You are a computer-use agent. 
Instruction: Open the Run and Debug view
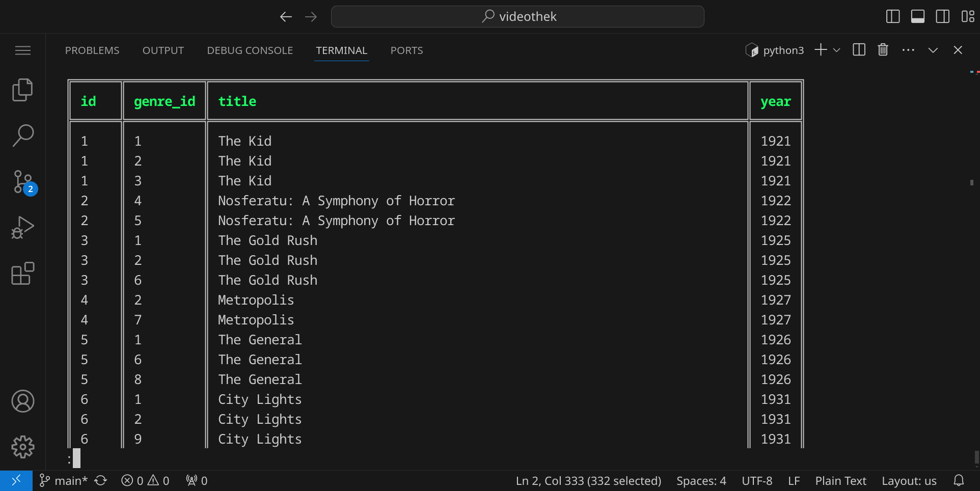coord(22,228)
